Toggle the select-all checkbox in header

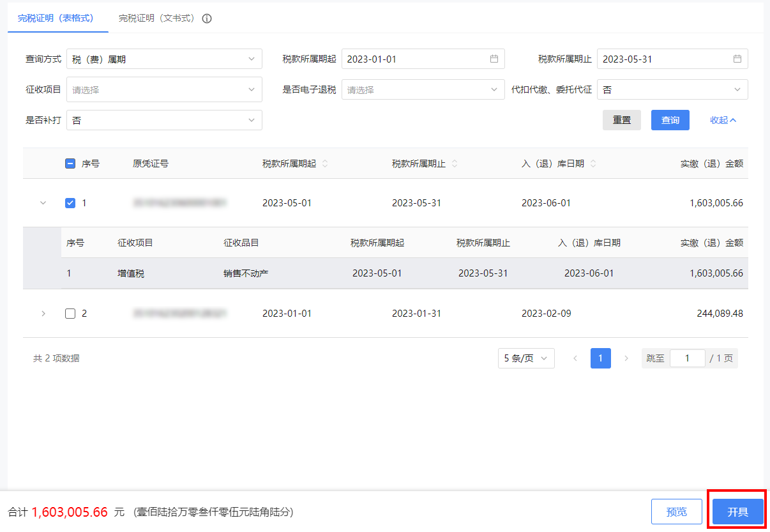[70, 163]
